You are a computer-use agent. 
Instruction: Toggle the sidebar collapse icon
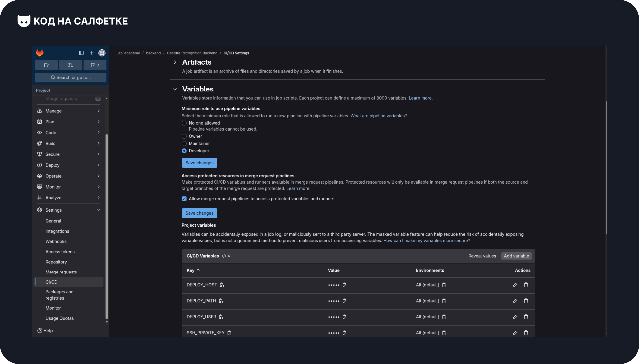click(x=81, y=53)
